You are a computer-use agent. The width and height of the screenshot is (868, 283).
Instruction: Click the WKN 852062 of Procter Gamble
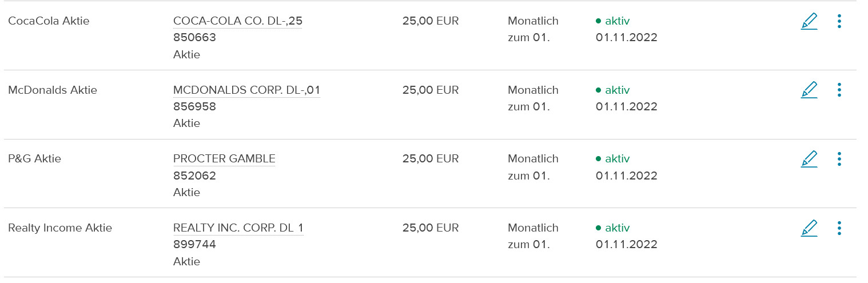click(194, 176)
